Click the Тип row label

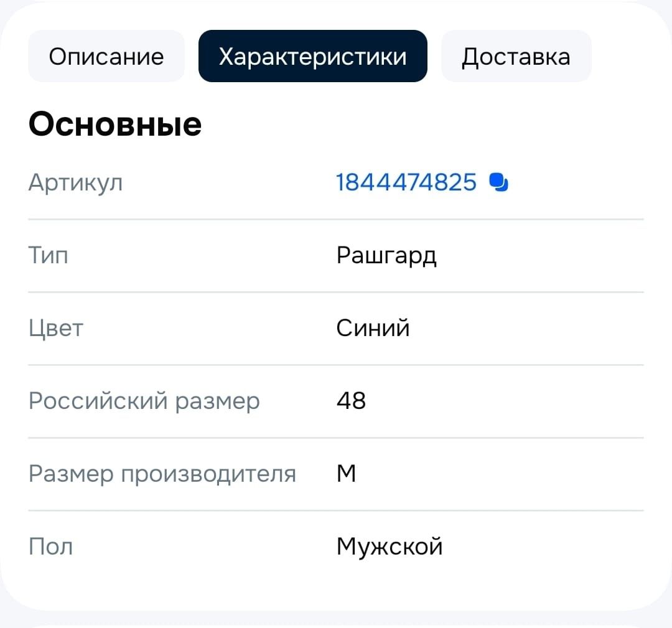click(48, 255)
